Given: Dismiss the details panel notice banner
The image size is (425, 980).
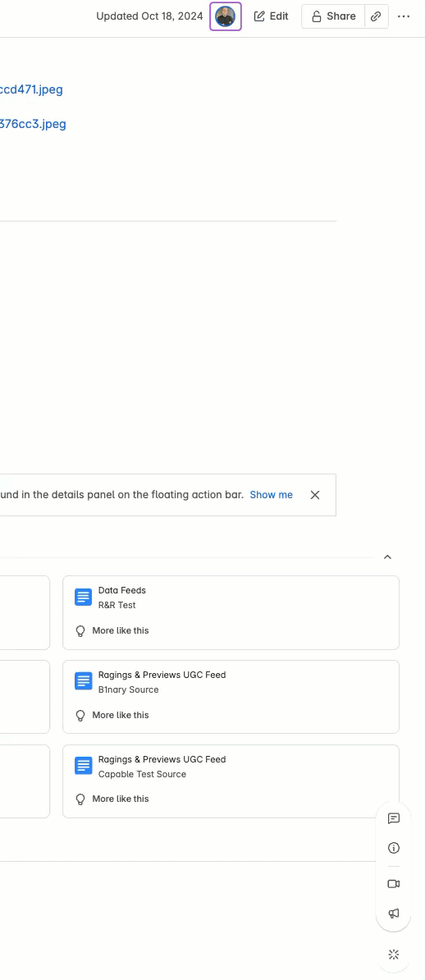Looking at the screenshot, I should tap(315, 495).
